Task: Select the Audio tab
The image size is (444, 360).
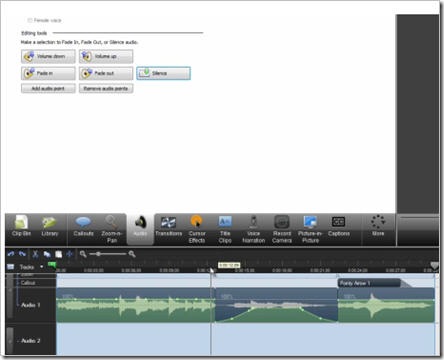Action: [140, 229]
